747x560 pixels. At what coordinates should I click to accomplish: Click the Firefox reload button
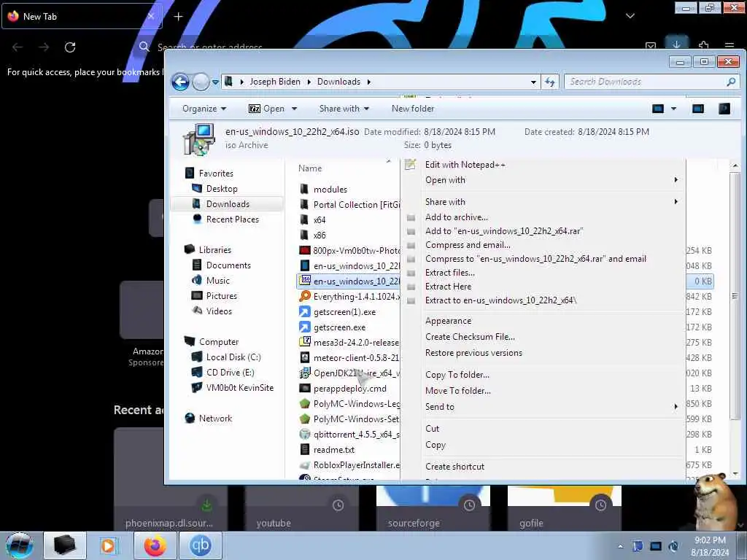pos(70,47)
